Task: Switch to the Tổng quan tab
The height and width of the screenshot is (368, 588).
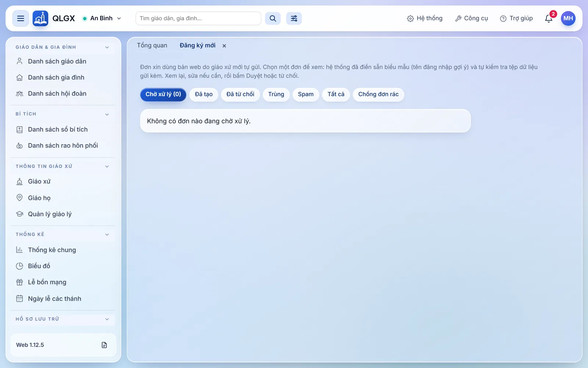Action: point(152,45)
